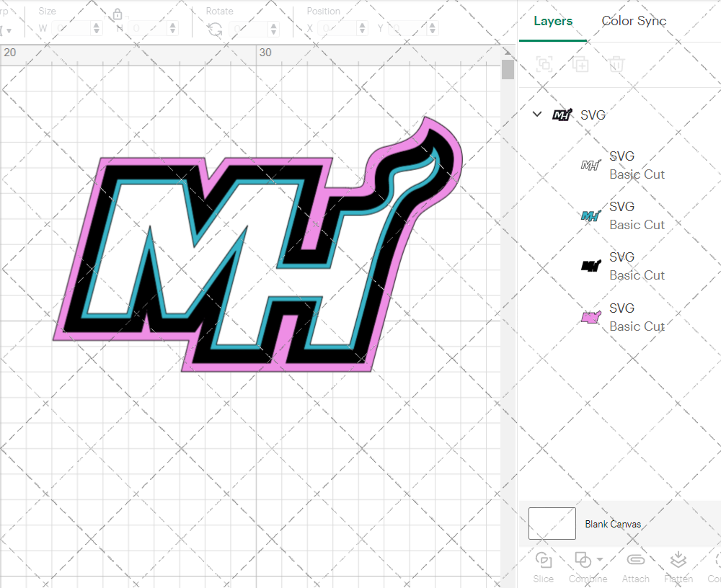The image size is (721, 588).
Task: Click the Attach paperclip icon
Action: pyautogui.click(x=635, y=559)
